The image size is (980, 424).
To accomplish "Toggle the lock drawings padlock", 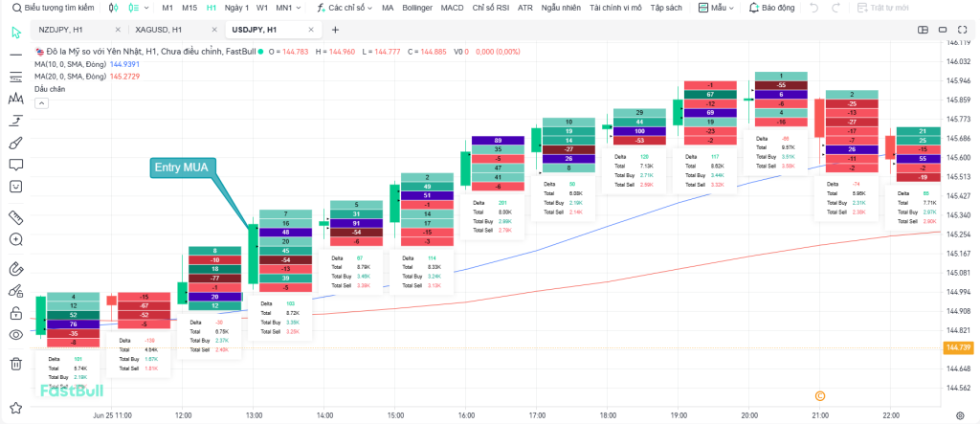I will coord(15,312).
